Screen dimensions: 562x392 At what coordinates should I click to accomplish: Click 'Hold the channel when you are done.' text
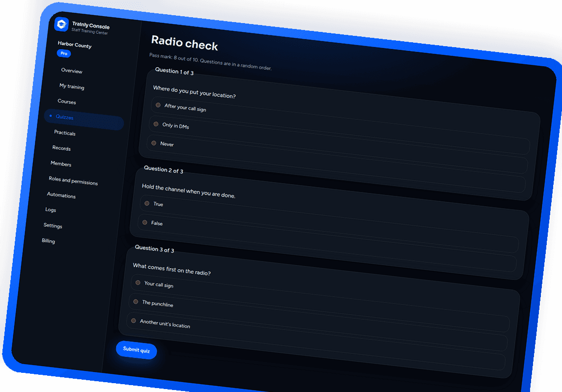coord(189,191)
